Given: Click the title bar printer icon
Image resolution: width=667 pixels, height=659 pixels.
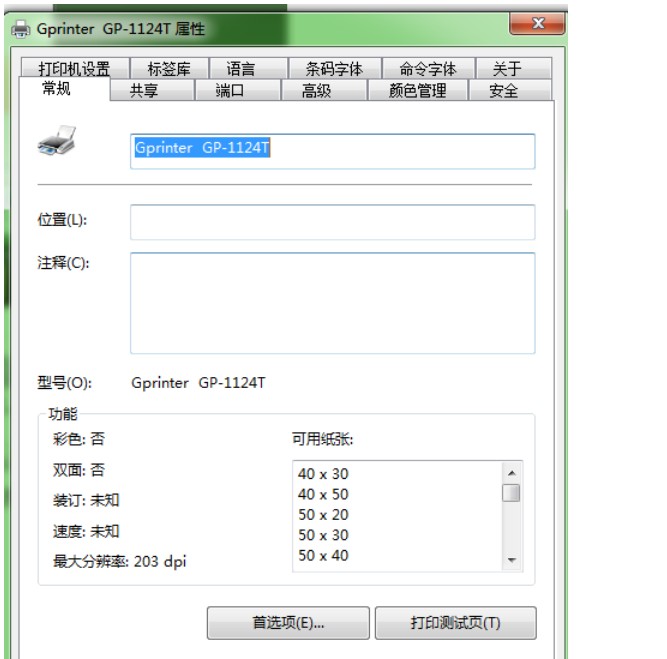Looking at the screenshot, I should [x=20, y=29].
